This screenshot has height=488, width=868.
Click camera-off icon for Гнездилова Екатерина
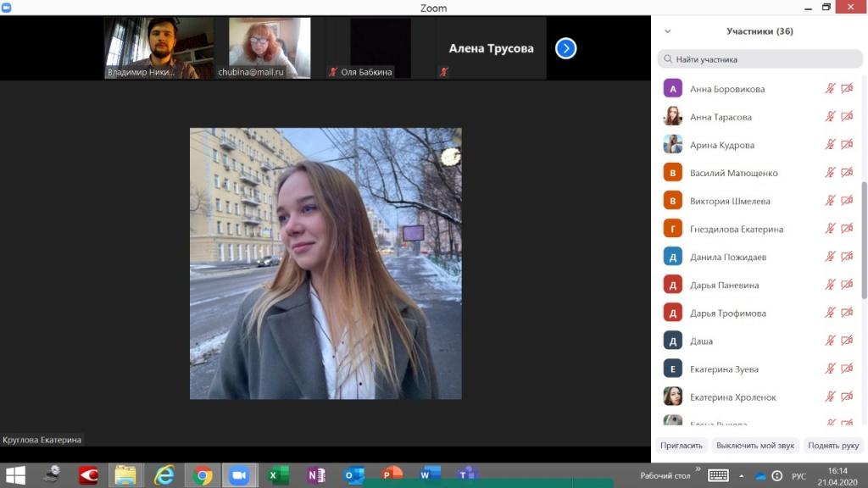[847, 229]
